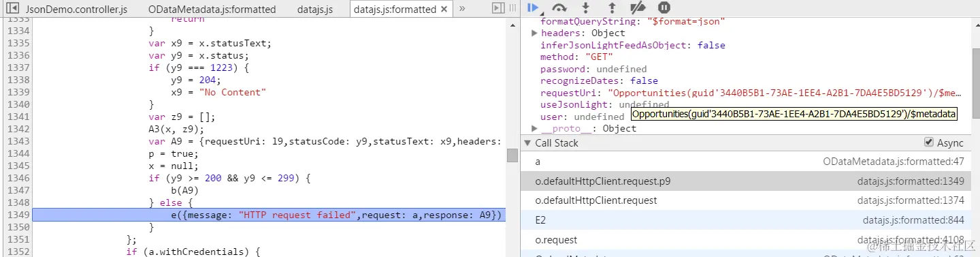Select call stack frame 'a'
Image resolution: width=980 pixels, height=257 pixels.
[x=750, y=162]
